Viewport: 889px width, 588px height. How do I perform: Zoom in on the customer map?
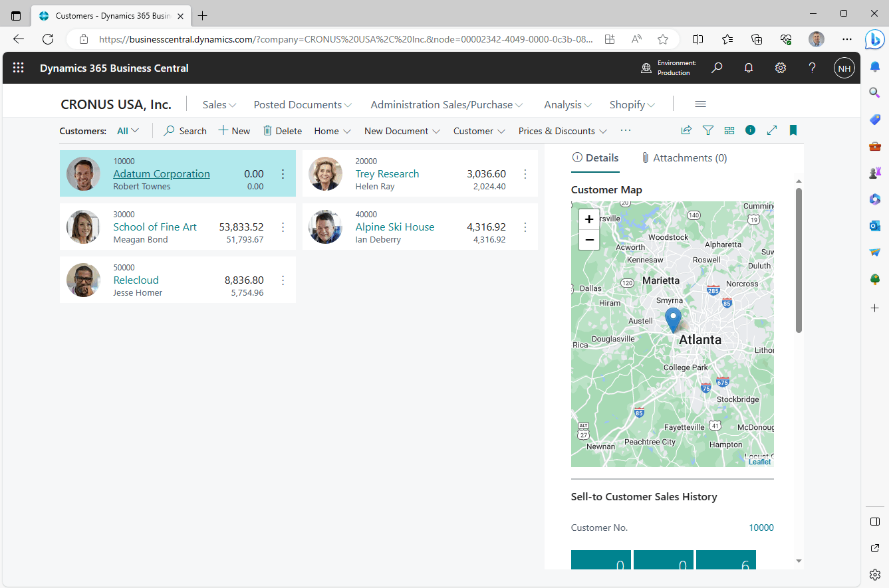coord(589,219)
